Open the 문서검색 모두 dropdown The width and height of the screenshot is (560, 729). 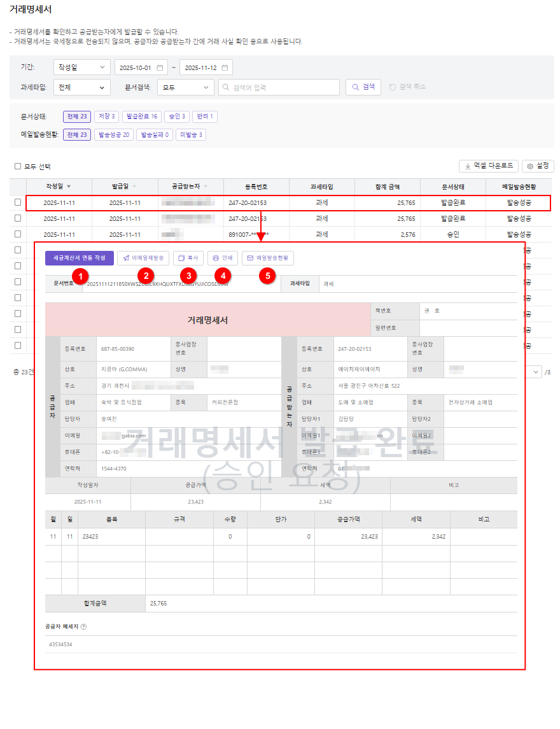(x=185, y=87)
